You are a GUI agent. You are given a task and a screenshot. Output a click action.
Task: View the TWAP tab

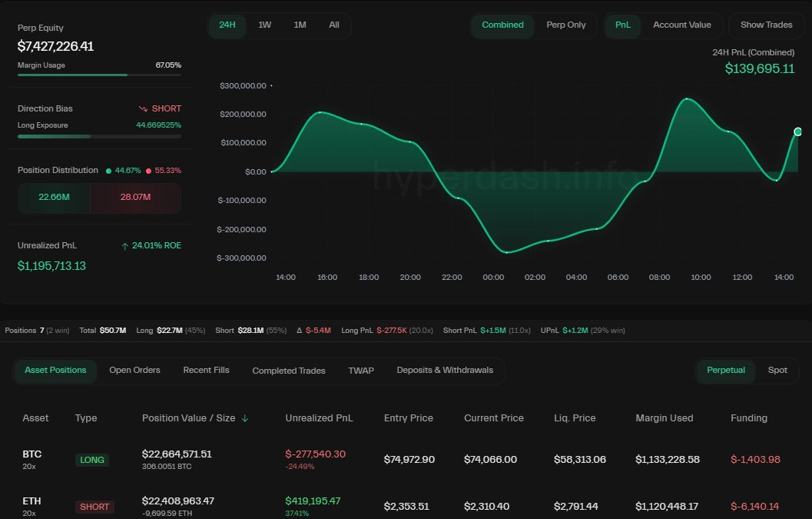tap(361, 370)
